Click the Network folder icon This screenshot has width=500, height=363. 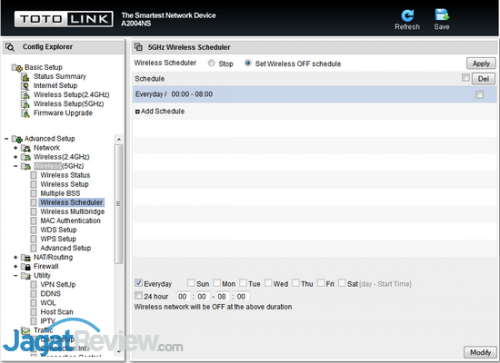(26, 148)
